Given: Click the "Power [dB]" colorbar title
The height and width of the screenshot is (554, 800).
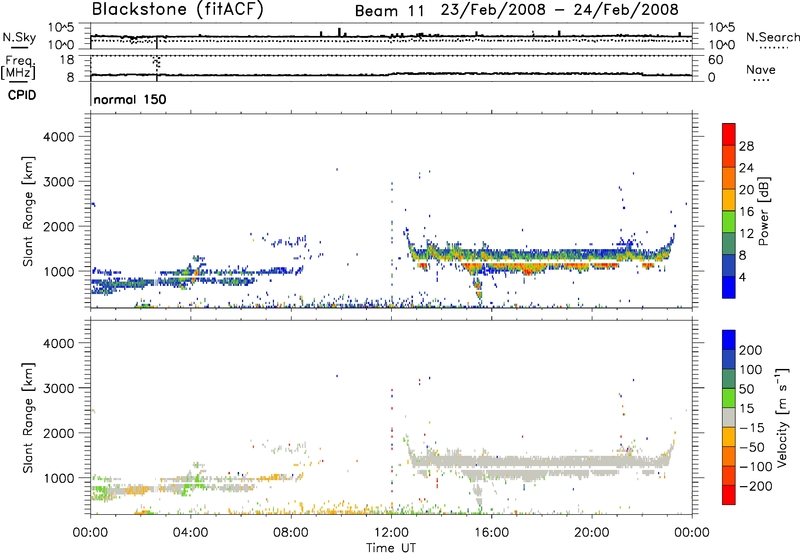Looking at the screenshot, I should (763, 211).
